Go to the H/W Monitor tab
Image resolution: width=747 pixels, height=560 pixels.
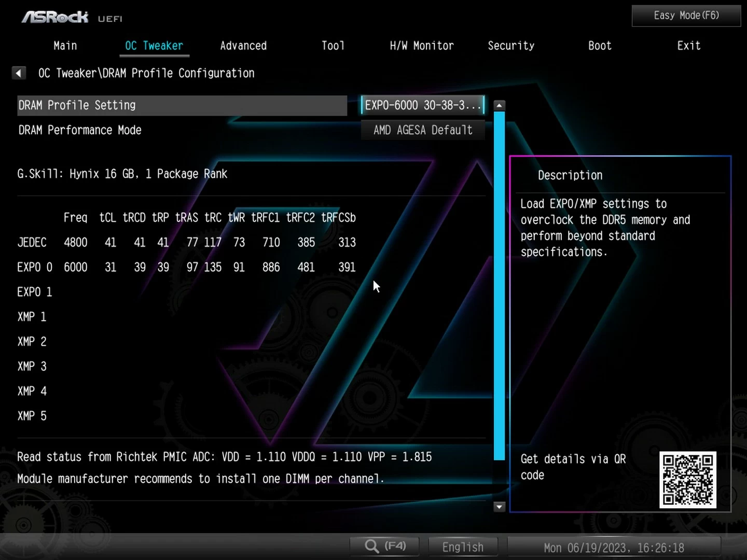[422, 46]
